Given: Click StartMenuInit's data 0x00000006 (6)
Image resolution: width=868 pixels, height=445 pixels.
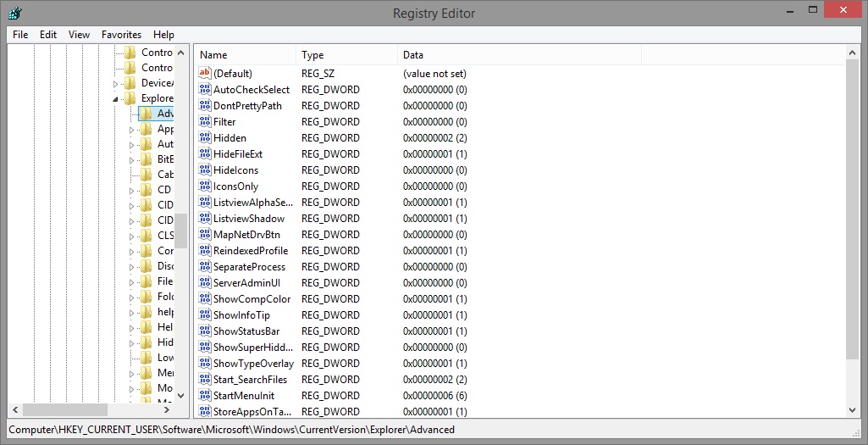Looking at the screenshot, I should click(x=435, y=396).
